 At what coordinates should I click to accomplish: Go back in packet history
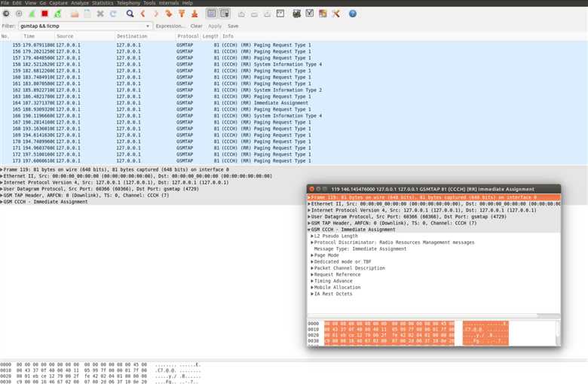click(x=143, y=14)
